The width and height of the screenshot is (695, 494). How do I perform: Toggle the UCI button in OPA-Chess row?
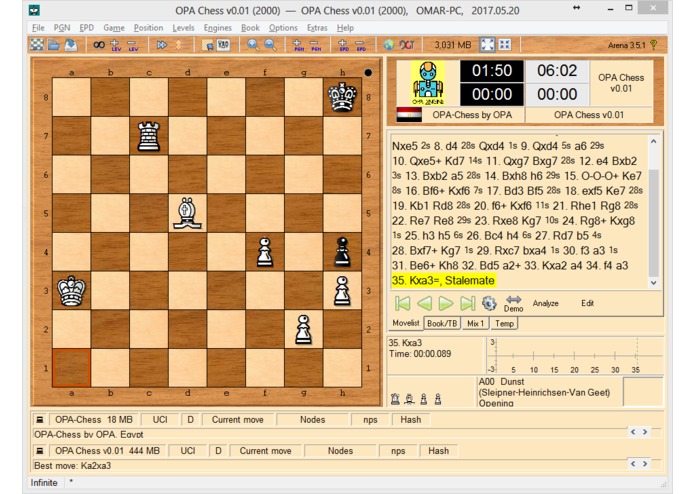[x=160, y=420]
